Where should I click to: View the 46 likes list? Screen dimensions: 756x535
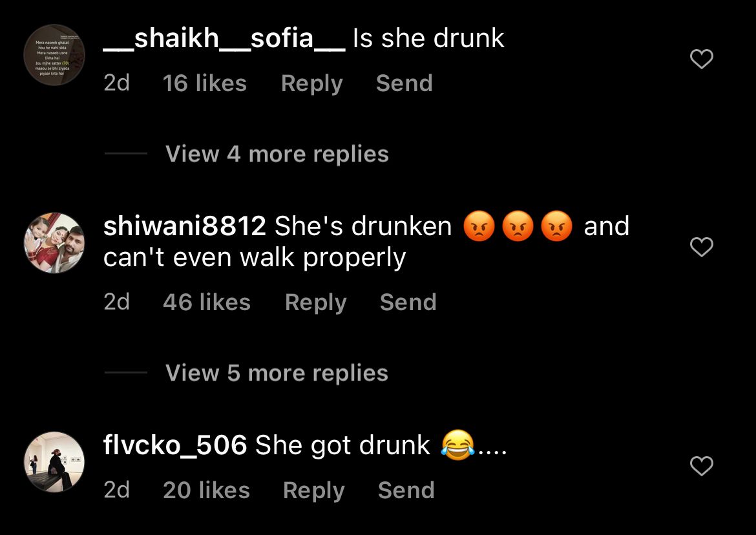pyautogui.click(x=206, y=302)
